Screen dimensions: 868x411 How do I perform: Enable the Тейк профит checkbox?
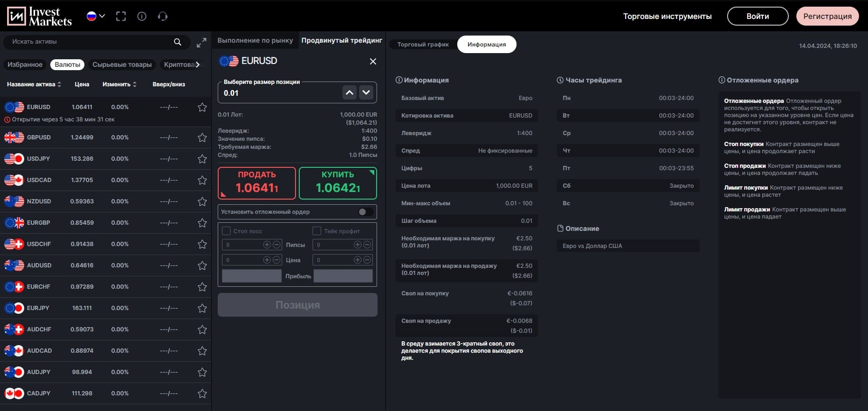317,231
